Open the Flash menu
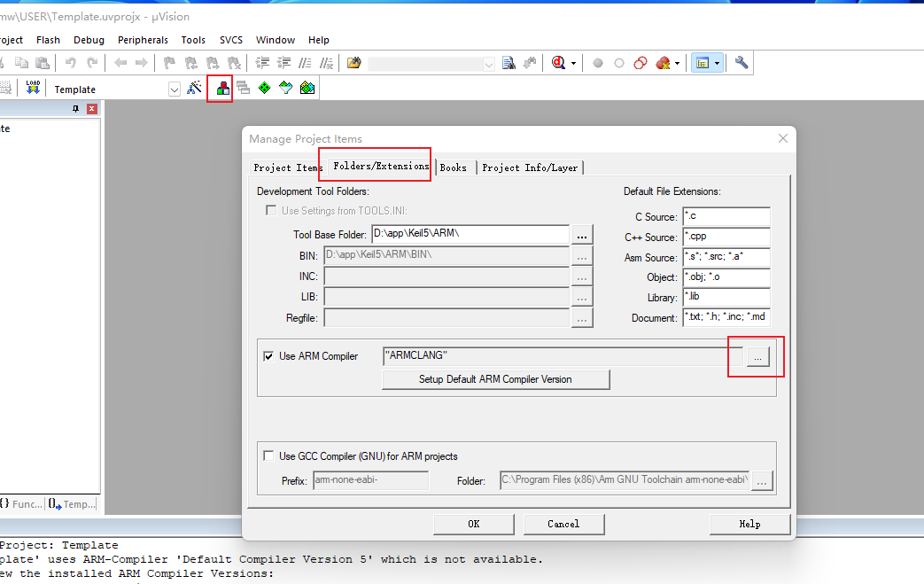This screenshot has width=924, height=584. coord(49,40)
